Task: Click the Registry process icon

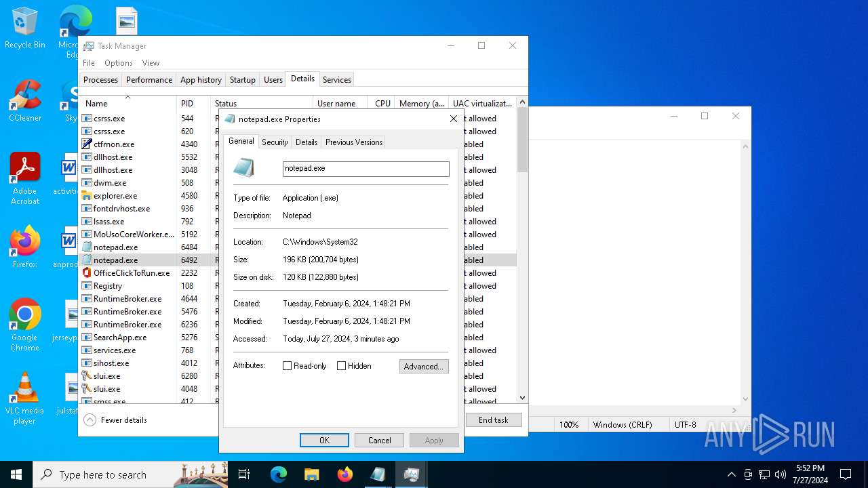Action: 87,285
